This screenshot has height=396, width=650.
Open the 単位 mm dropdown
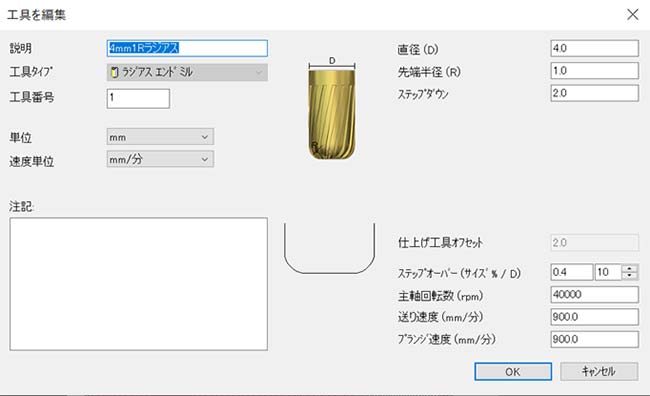click(160, 137)
